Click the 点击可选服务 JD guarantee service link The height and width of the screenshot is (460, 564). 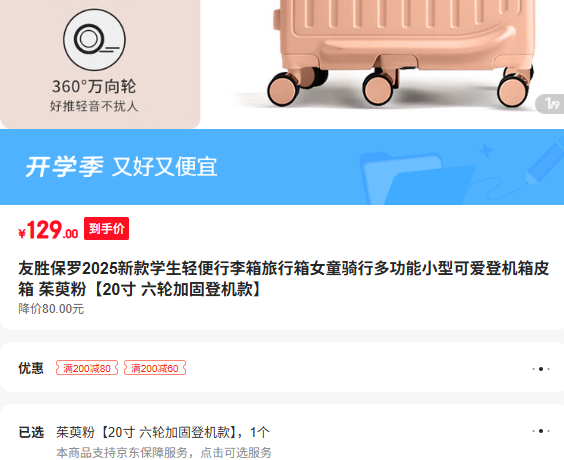coord(236,452)
